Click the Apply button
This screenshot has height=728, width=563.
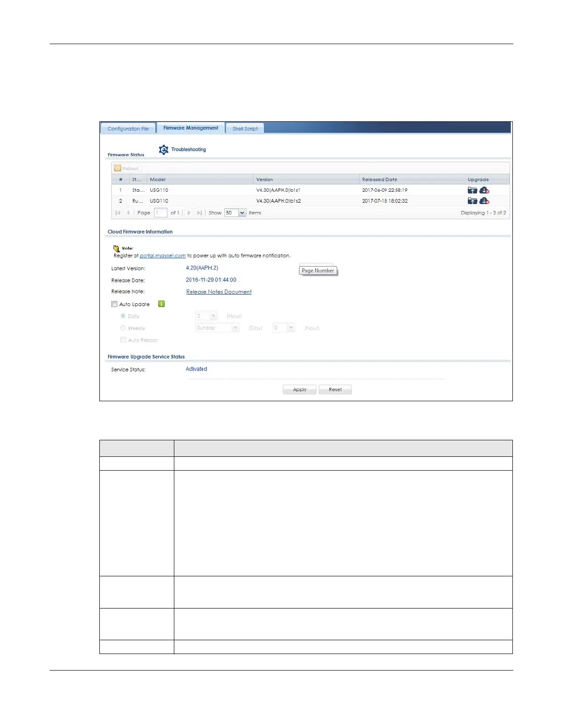[299, 390]
